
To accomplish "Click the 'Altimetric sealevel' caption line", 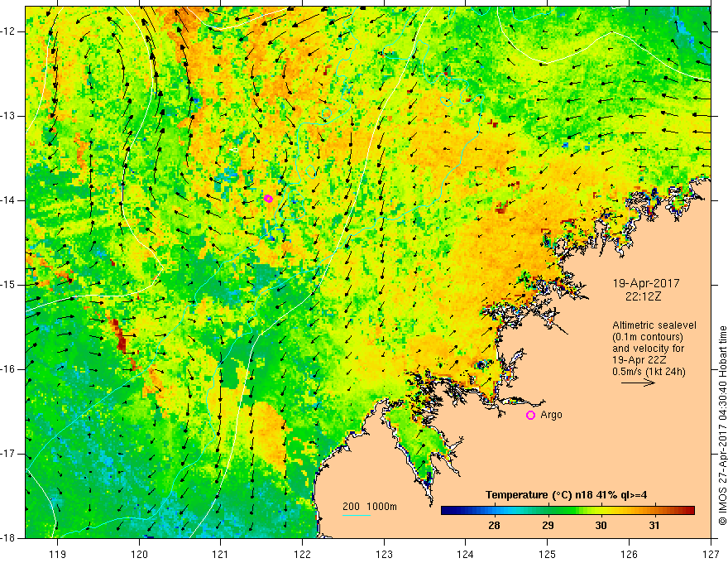I will (654, 325).
